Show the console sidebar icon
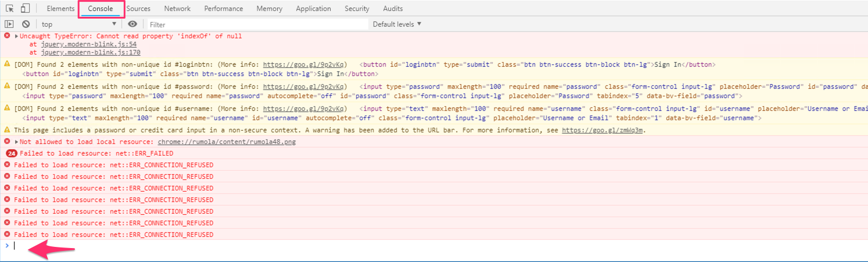 [x=9, y=24]
